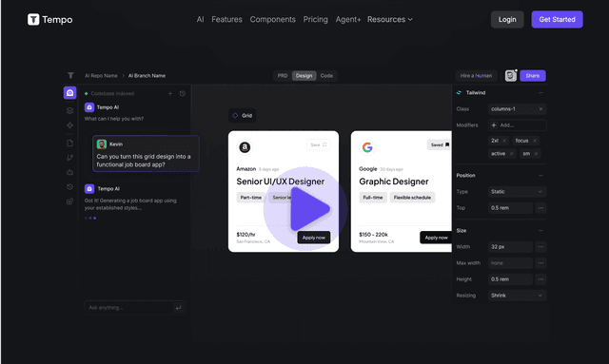The width and height of the screenshot is (609, 364).
Task: Click the Max width field showing none
Action: pos(510,263)
